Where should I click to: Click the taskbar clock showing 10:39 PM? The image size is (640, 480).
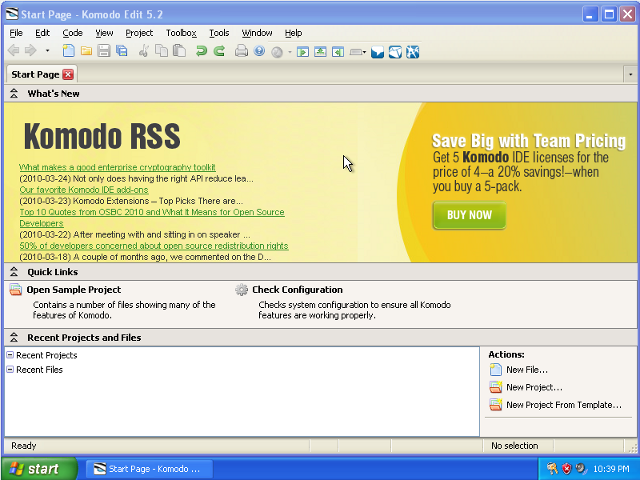[x=611, y=469]
